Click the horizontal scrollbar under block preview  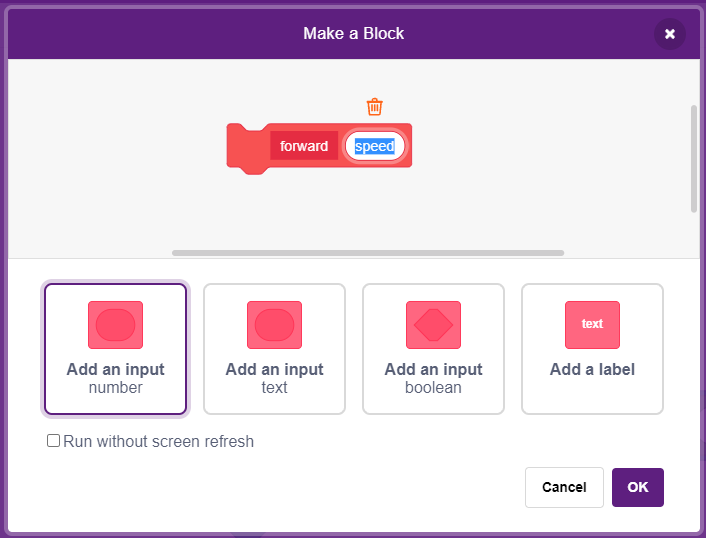point(368,253)
